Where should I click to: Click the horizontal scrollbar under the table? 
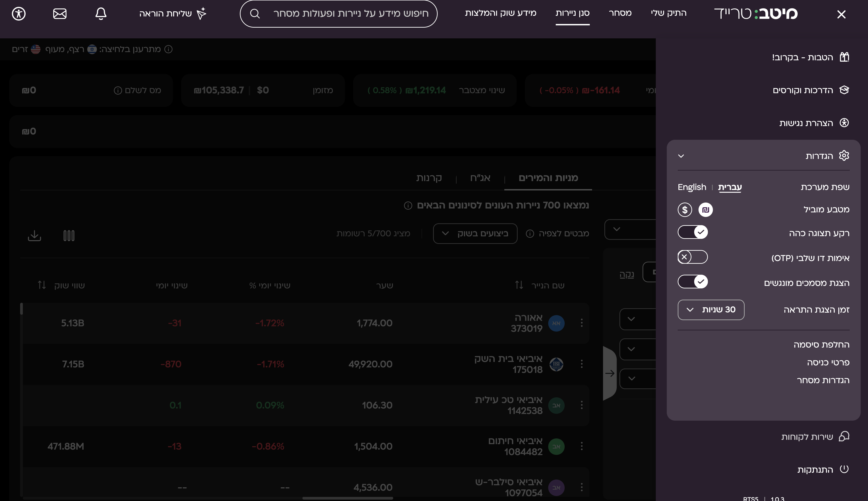coord(348,498)
